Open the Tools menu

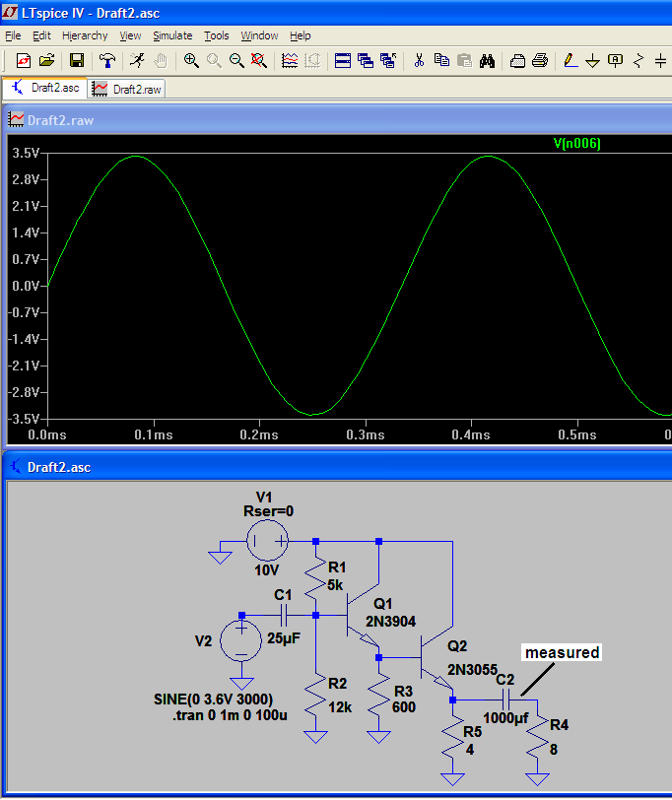tap(217, 35)
